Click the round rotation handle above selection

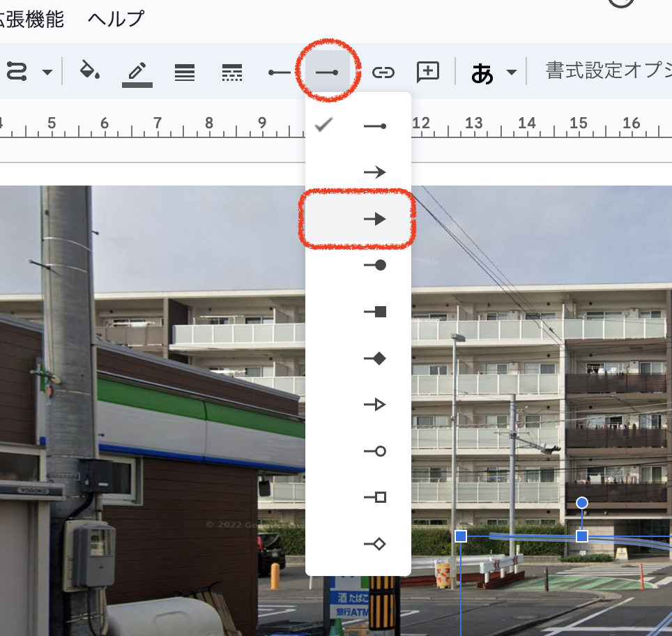[x=582, y=503]
